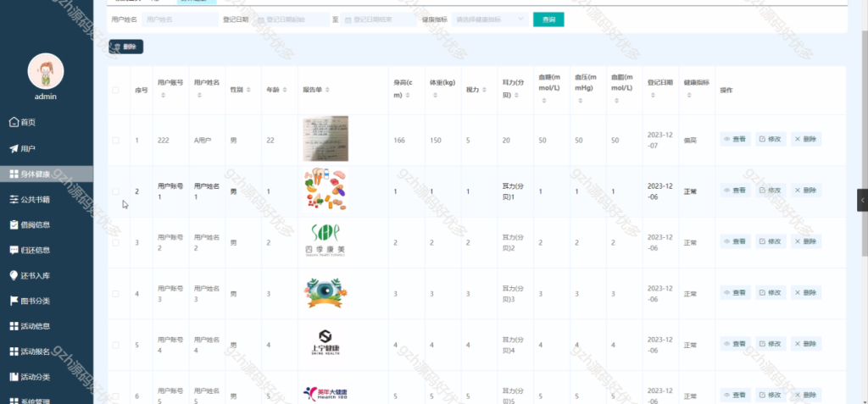Tick the select-all checkbox in table header

115,90
